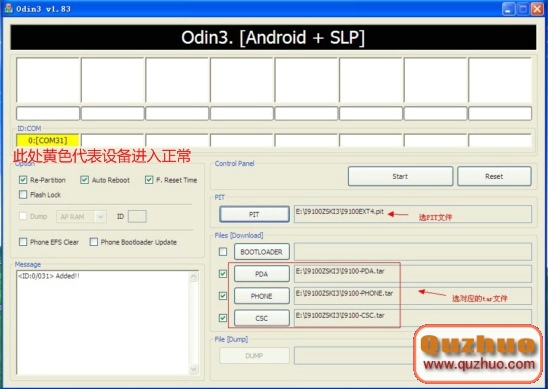
Task: Uncheck the PDA file checkbox
Action: [x=223, y=274]
